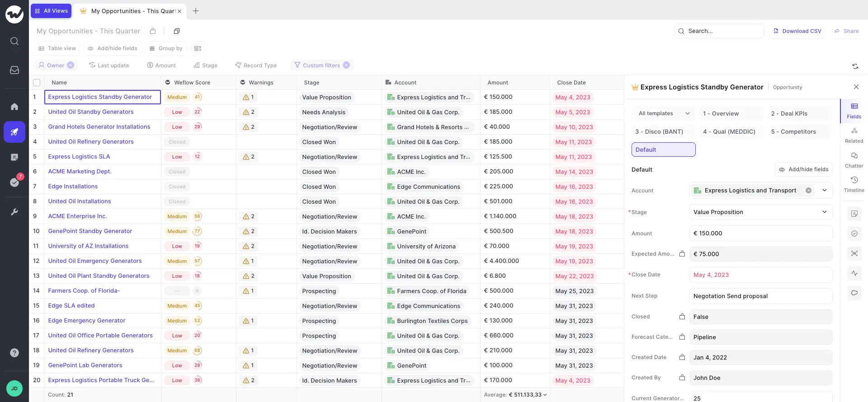
Task: Go to home icon in left sidebar
Action: pyautogui.click(x=14, y=107)
